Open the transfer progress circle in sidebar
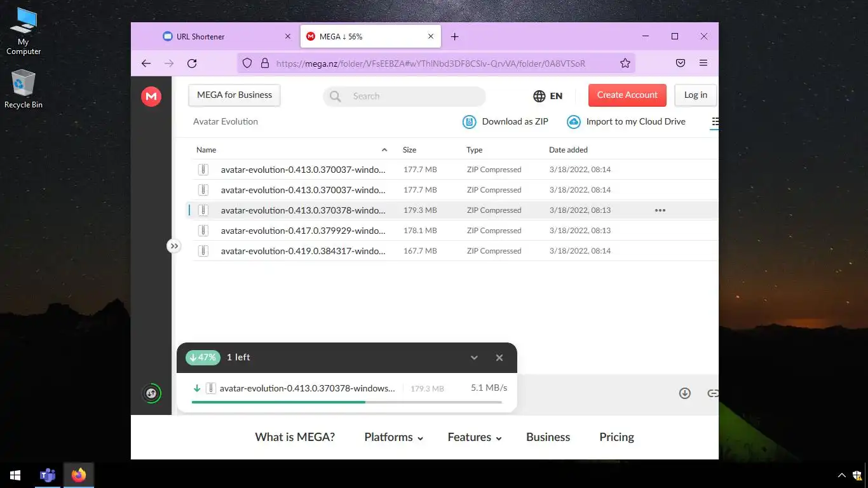The height and width of the screenshot is (488, 868). (151, 393)
